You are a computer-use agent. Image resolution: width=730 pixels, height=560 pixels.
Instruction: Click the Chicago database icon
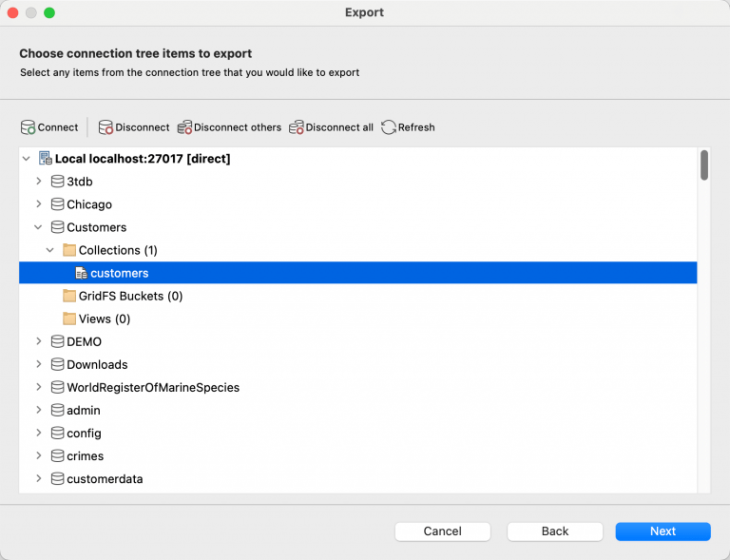pyautogui.click(x=57, y=204)
